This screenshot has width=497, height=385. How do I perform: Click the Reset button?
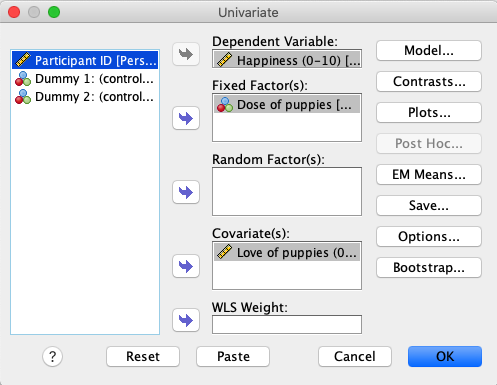click(143, 357)
